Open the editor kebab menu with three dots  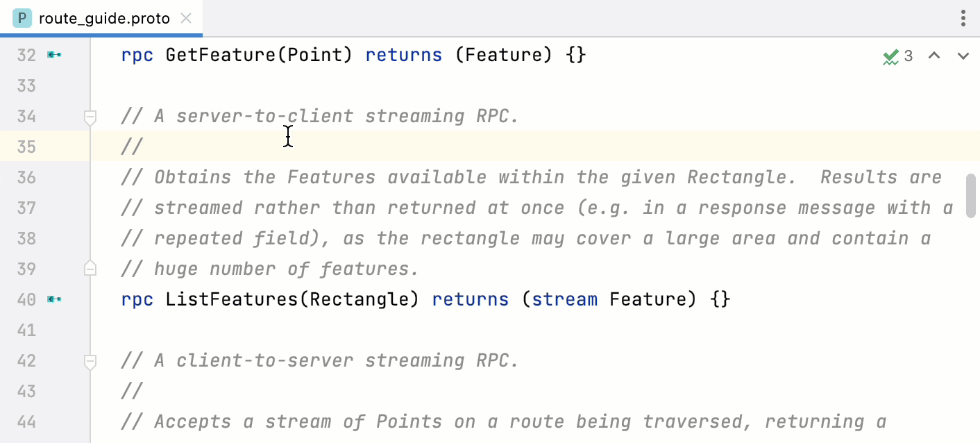963,18
